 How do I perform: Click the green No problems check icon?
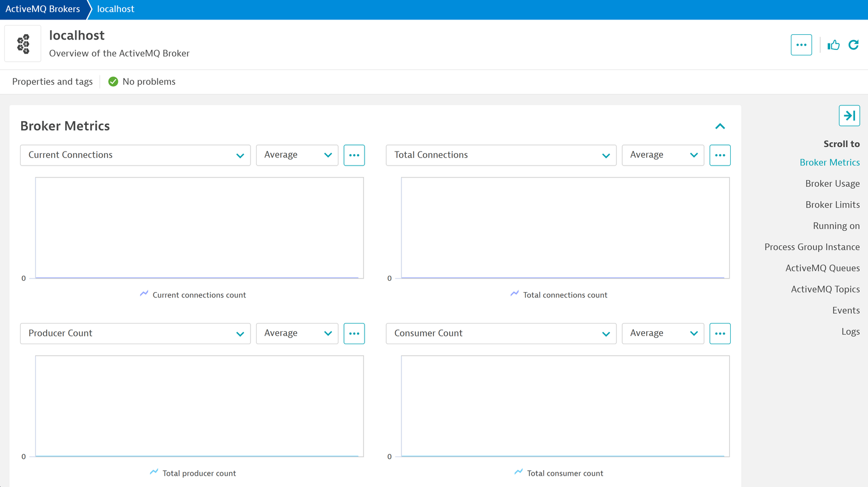(x=113, y=81)
